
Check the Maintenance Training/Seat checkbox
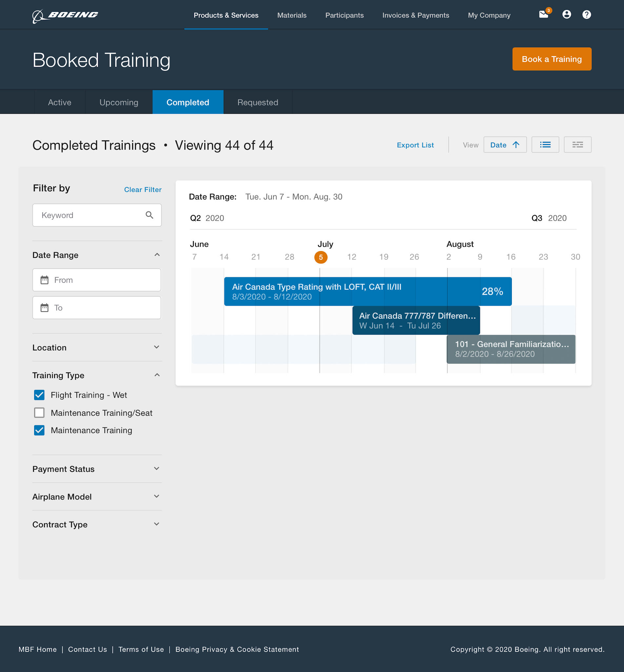coord(39,412)
